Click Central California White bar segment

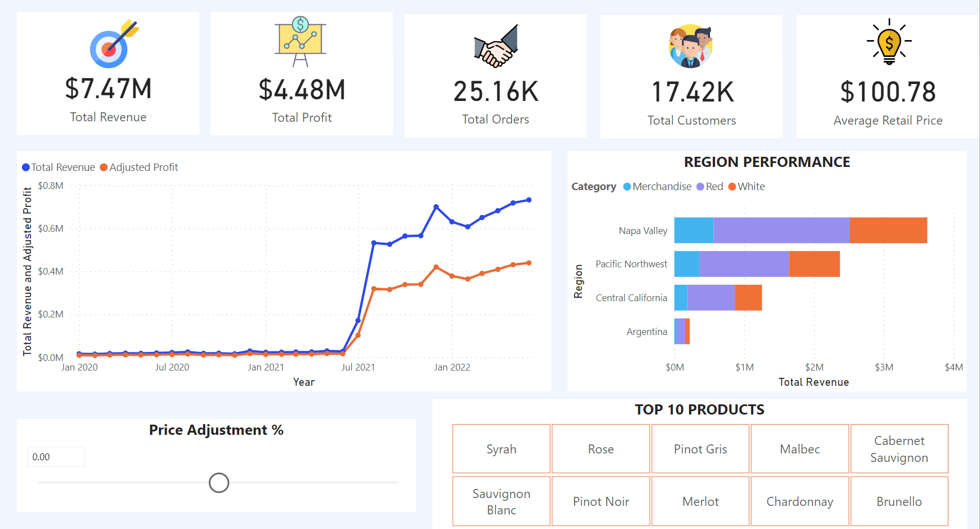click(748, 298)
